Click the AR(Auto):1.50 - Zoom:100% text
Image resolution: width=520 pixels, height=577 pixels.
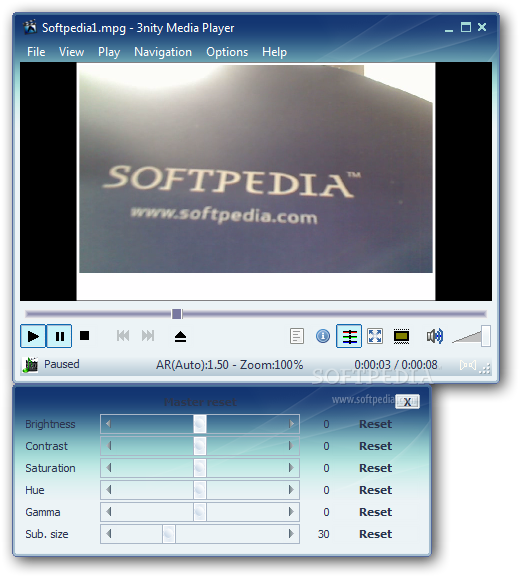pyautogui.click(x=229, y=365)
